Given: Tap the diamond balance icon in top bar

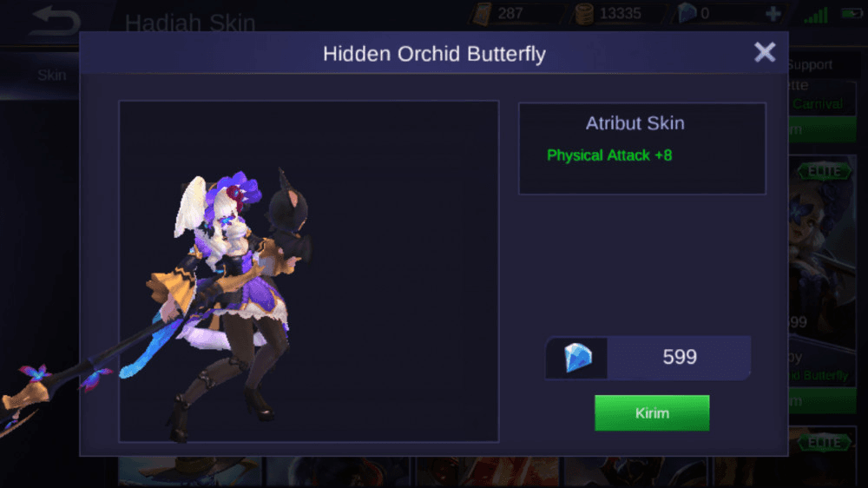Looking at the screenshot, I should click(x=687, y=13).
